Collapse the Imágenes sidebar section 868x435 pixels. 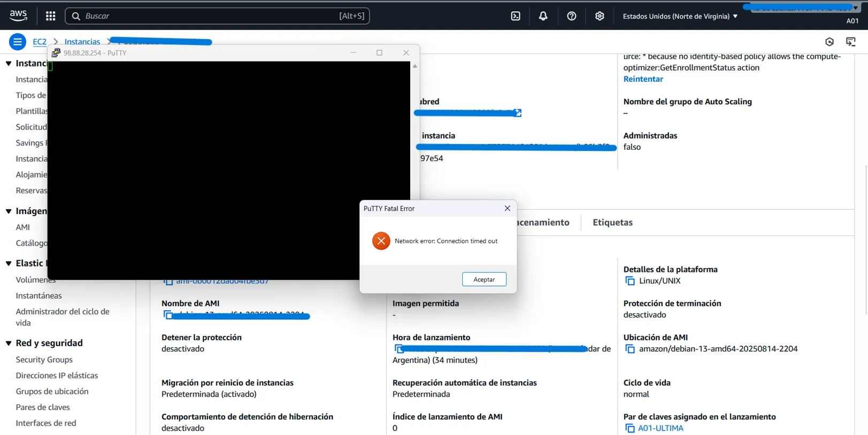pyautogui.click(x=9, y=211)
